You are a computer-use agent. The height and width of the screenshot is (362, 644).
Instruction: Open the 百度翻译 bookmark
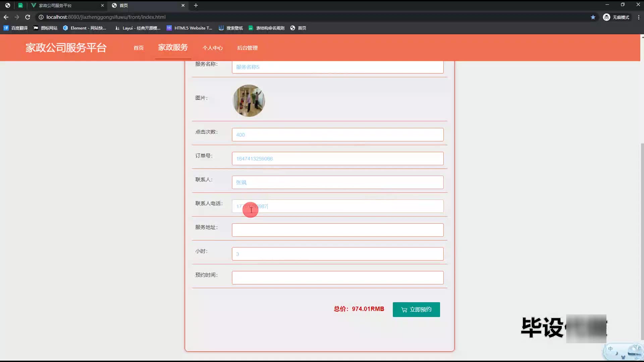(x=16, y=28)
